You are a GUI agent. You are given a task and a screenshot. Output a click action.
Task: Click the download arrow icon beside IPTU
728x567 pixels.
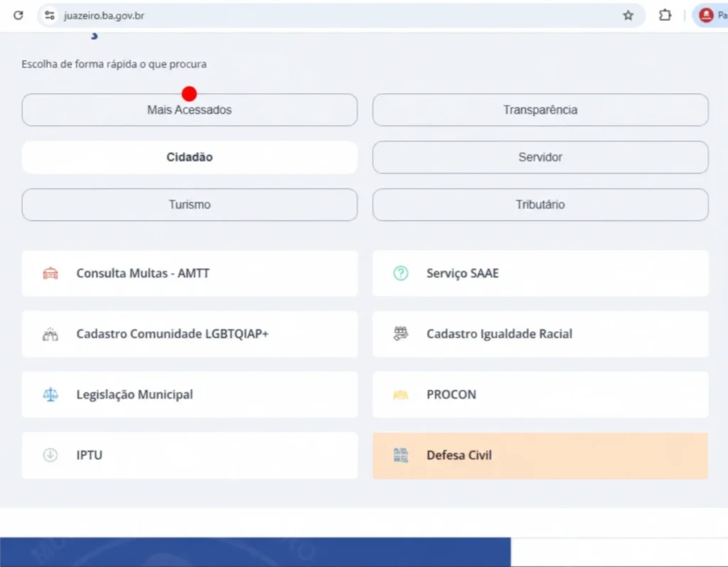[x=50, y=455]
